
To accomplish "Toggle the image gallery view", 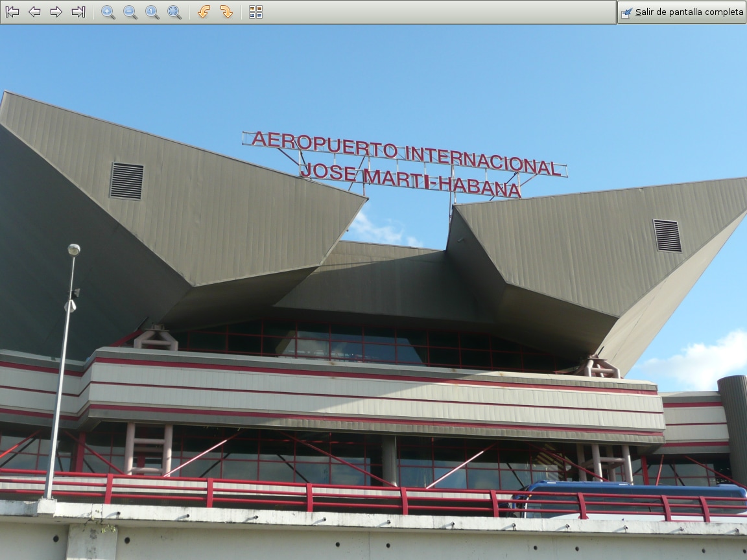I will pos(256,12).
